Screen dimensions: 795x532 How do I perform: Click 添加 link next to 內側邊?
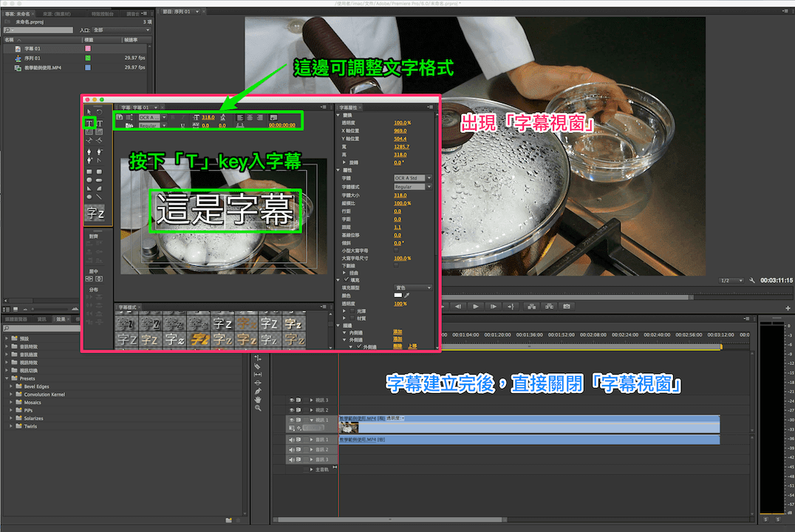click(x=397, y=332)
